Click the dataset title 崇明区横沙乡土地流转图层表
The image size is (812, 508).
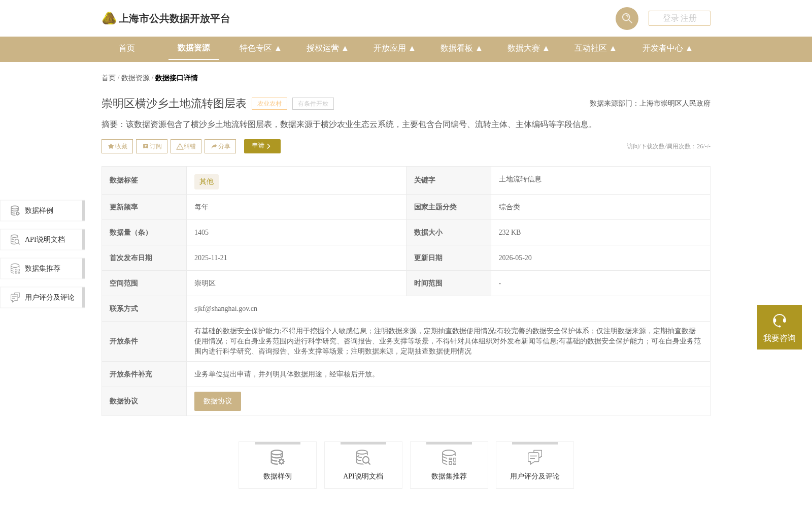(174, 104)
